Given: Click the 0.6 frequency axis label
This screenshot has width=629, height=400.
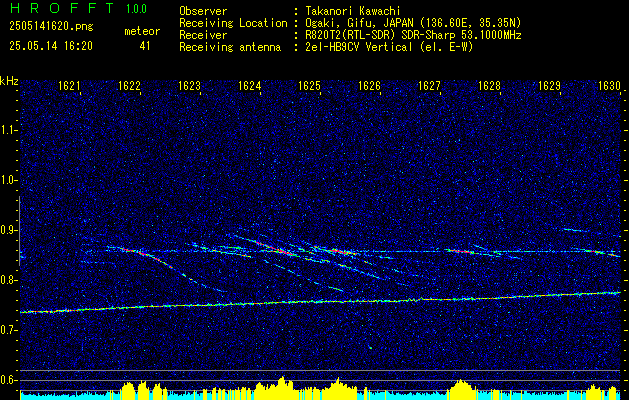Looking at the screenshot, I should pos(8,380).
